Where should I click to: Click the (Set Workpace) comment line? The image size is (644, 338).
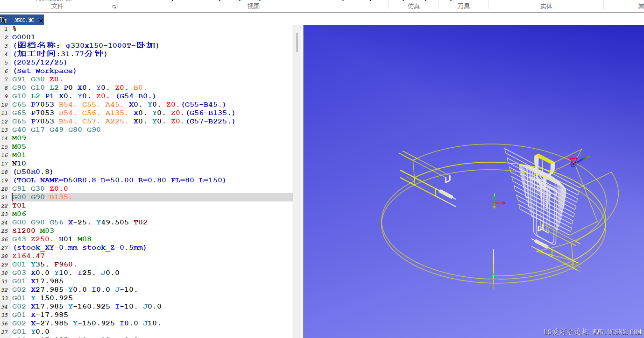click(x=44, y=71)
